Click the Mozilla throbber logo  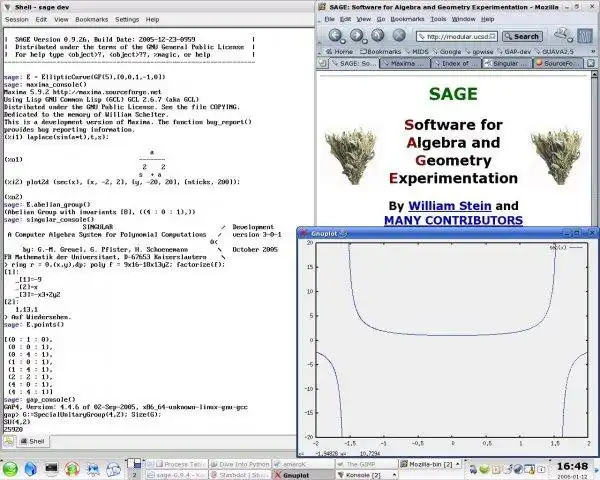coord(585,36)
